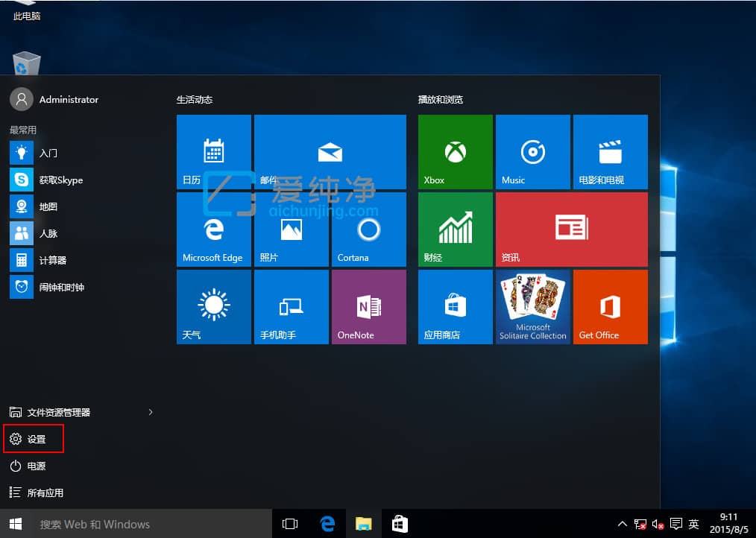
Task: Click the highlighted 设置 settings entry
Action: pos(33,439)
